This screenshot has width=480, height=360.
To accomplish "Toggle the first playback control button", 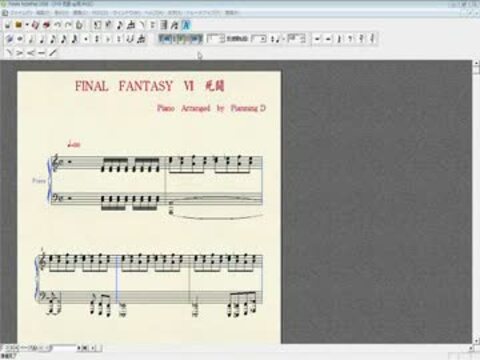I will 164,39.
